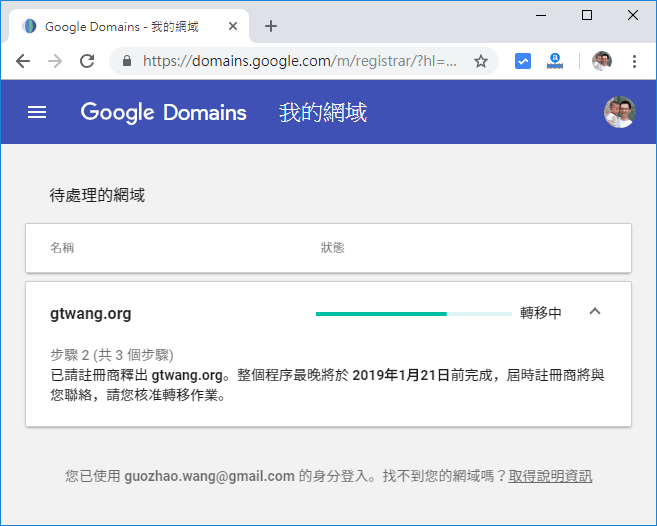Reload the Google Domains page

pos(87,61)
